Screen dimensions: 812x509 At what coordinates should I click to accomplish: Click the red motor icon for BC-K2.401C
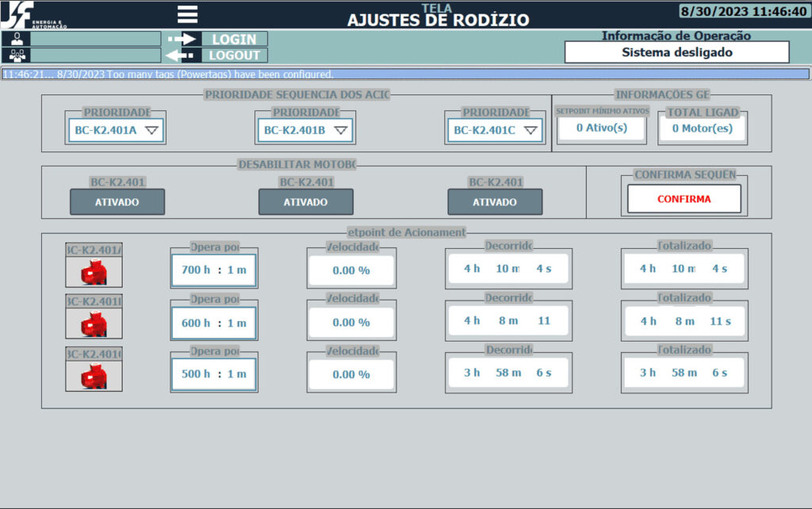tap(94, 376)
